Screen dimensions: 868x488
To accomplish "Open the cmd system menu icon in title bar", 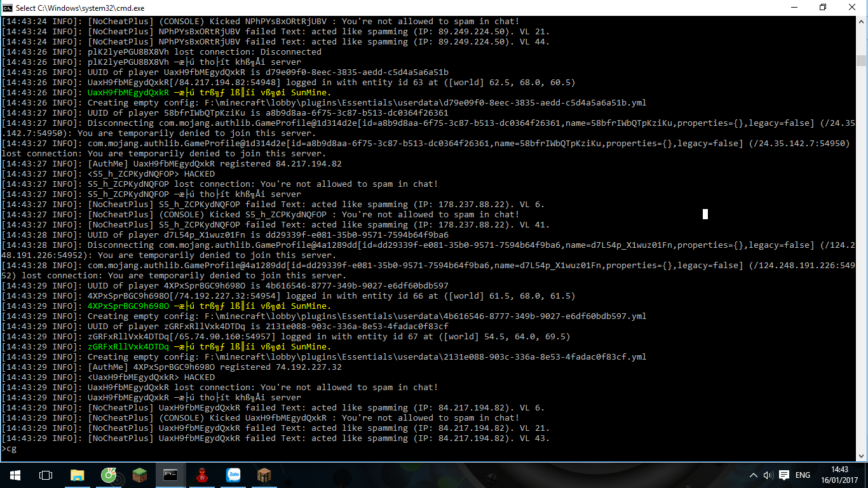I will click(8, 8).
